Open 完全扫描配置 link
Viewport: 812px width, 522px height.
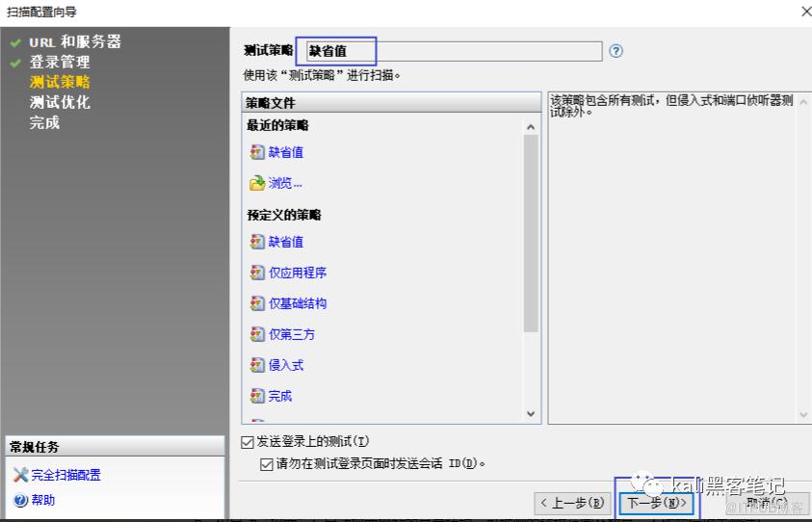pyautogui.click(x=65, y=475)
